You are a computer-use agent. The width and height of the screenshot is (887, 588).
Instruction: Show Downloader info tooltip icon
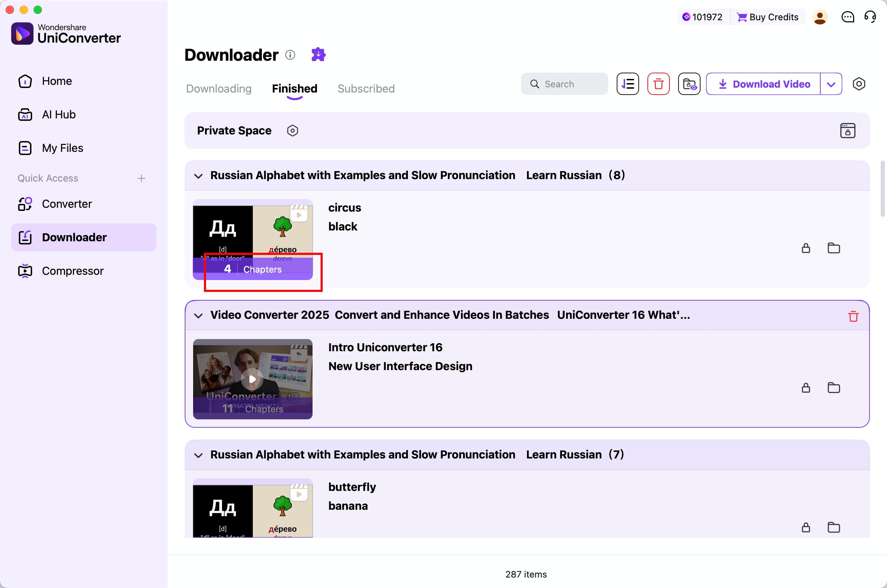(x=290, y=55)
